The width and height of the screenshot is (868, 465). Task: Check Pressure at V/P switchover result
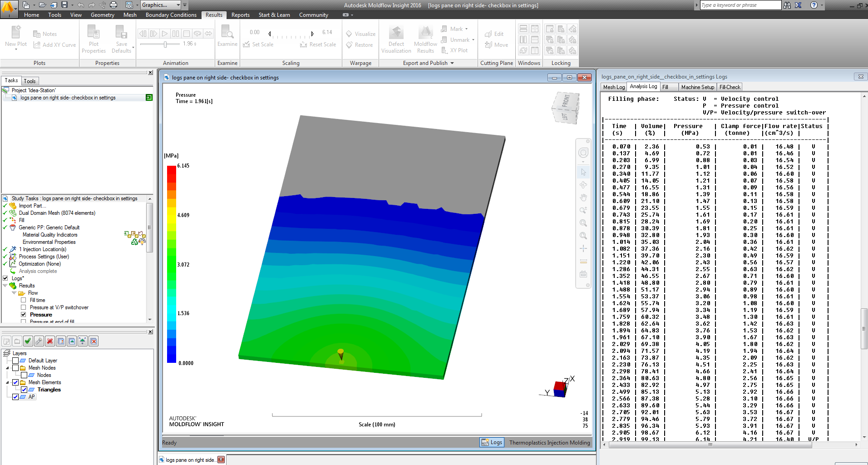click(x=23, y=307)
